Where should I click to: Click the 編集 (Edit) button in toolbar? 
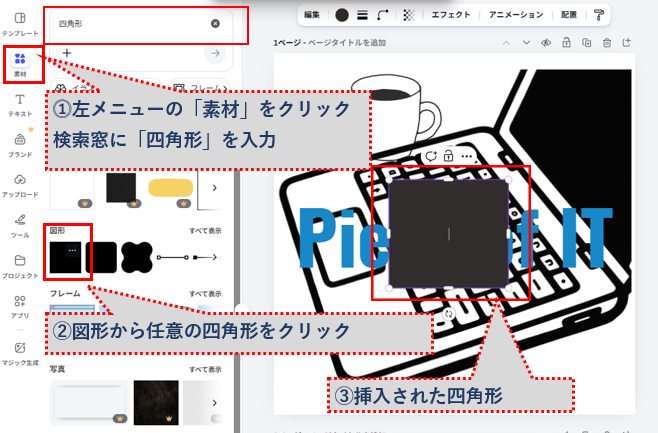312,15
